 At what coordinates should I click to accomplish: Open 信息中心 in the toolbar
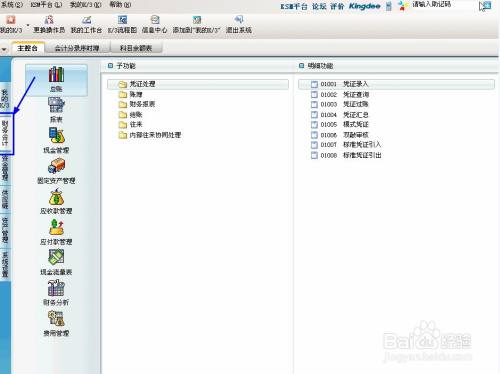[x=154, y=24]
